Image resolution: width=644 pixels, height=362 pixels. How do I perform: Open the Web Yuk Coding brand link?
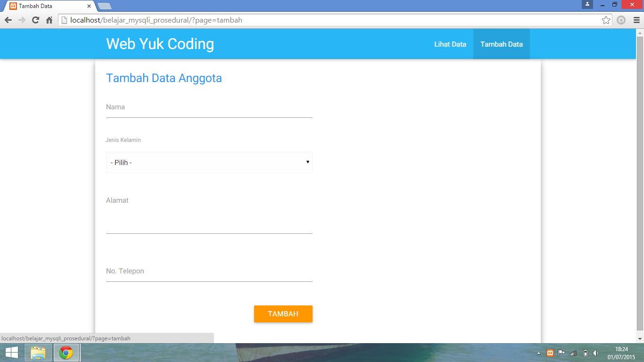(160, 44)
